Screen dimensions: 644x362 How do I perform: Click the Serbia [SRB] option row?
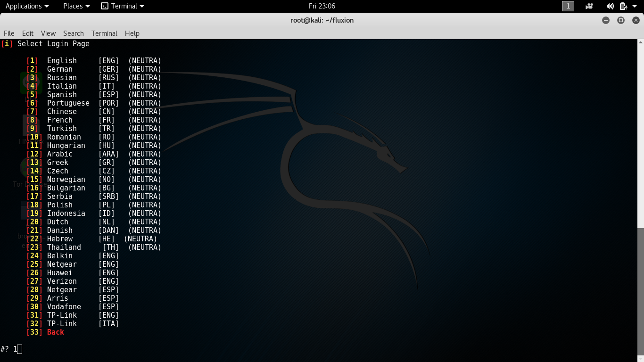pos(94,197)
